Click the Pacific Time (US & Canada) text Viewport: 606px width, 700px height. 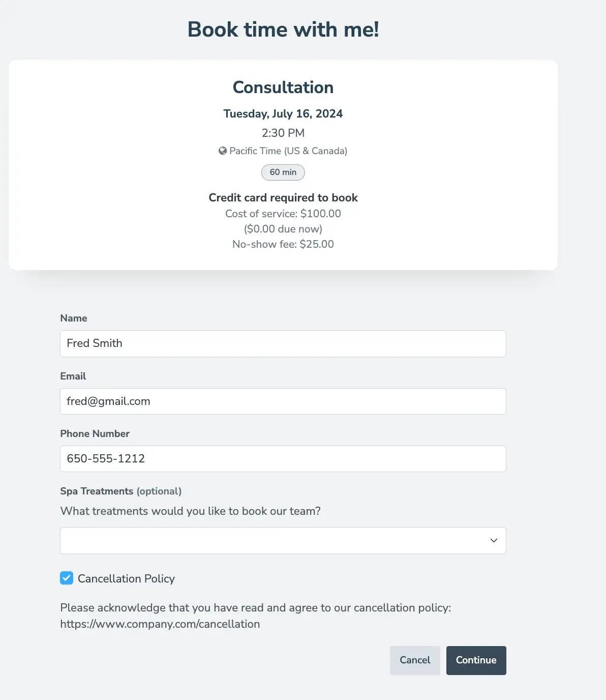[x=288, y=151]
